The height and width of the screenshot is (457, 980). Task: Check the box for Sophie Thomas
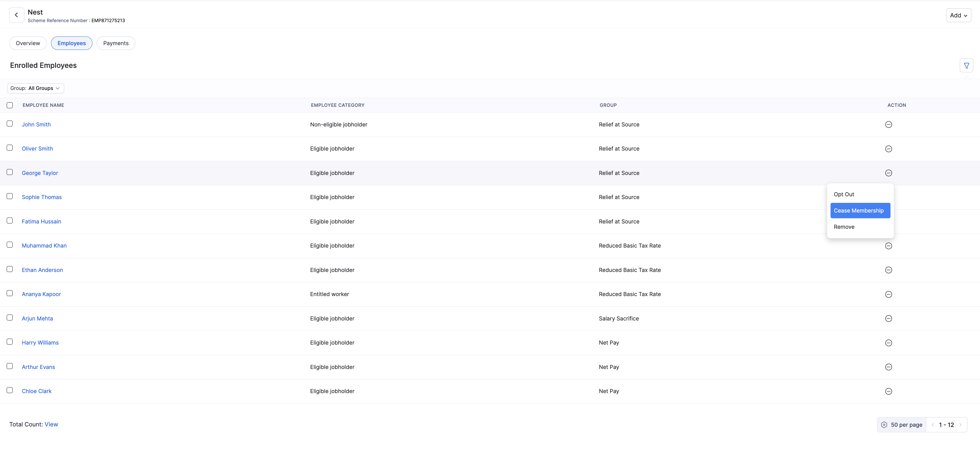click(10, 196)
